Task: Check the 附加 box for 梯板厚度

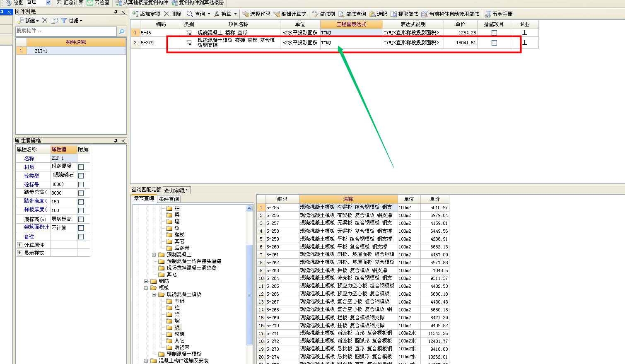Action: (x=81, y=210)
